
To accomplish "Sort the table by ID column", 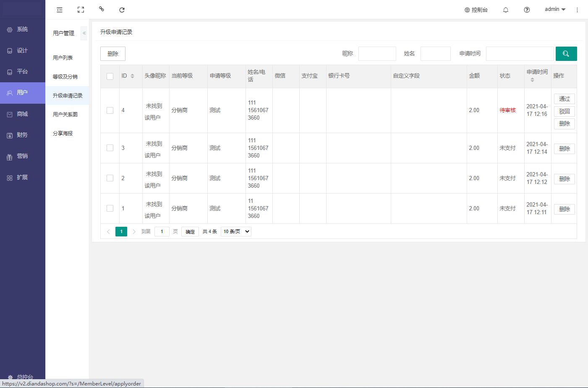I will (132, 76).
